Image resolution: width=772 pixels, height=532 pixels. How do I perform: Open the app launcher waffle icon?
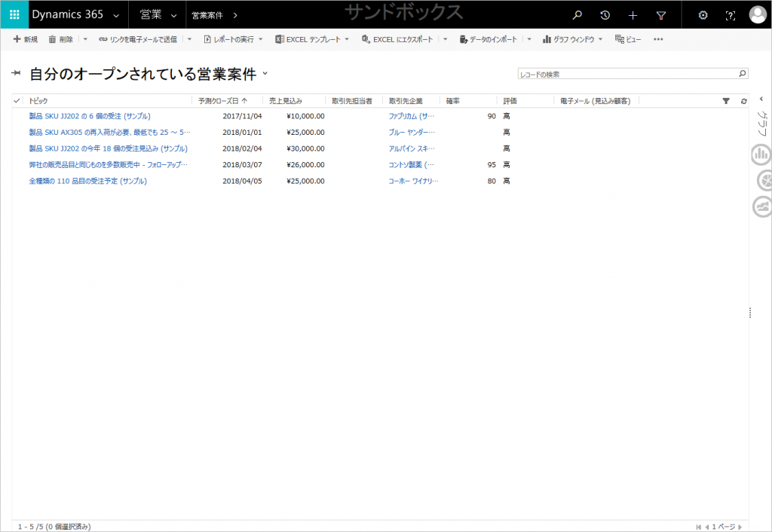[x=14, y=15]
